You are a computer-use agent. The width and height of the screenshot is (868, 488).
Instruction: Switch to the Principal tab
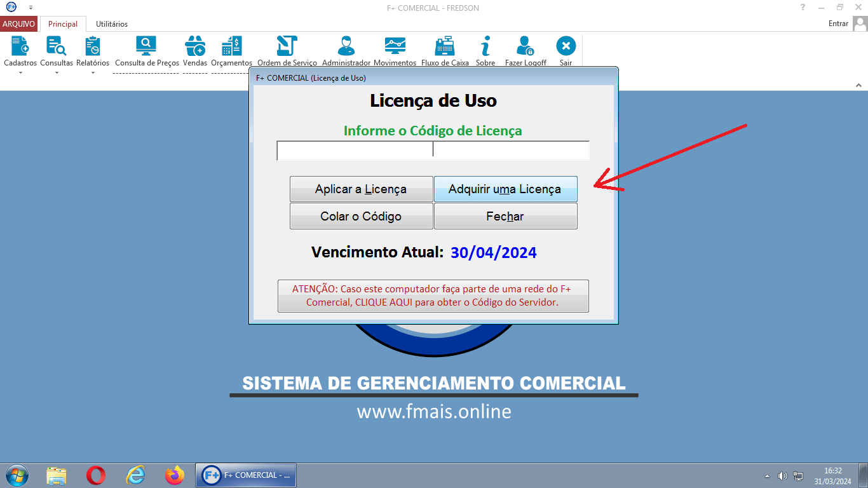click(63, 24)
